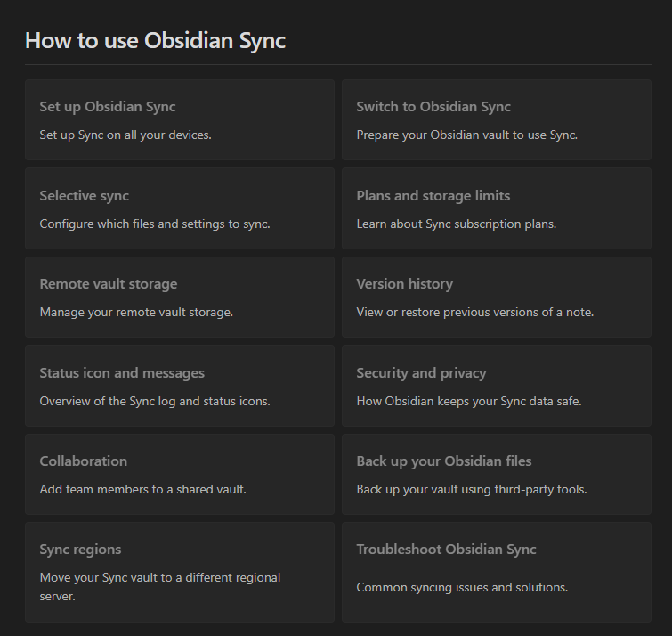
Task: Click 'How Obsidian keeps your Sync data safe'
Action: (x=469, y=402)
